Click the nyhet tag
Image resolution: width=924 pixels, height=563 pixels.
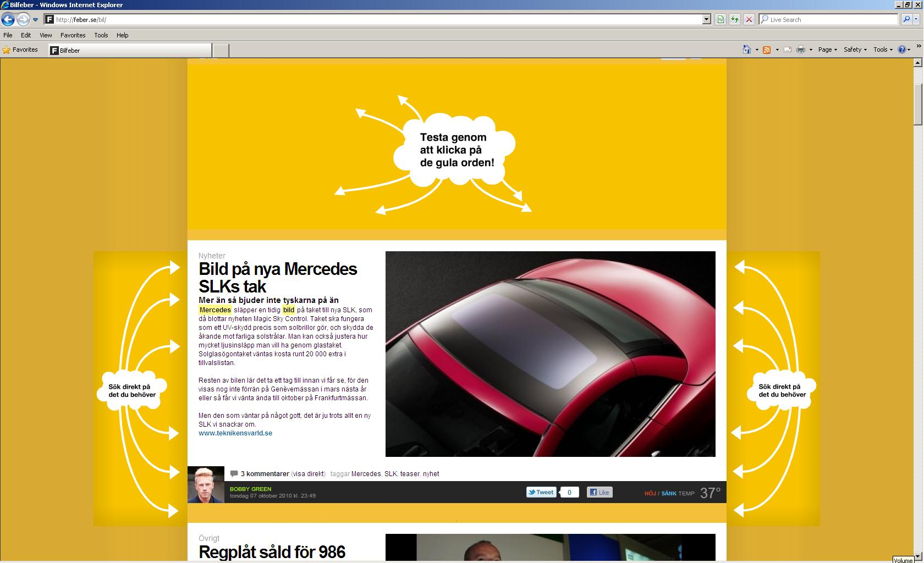[x=431, y=474]
